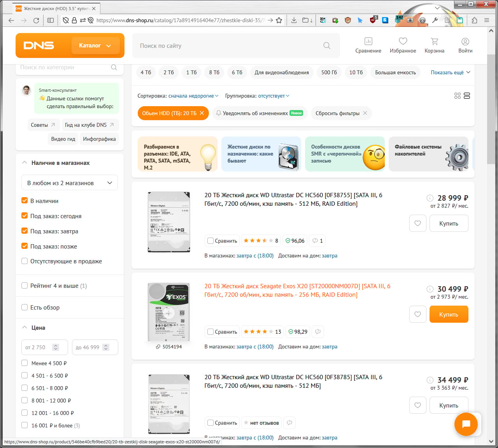Add WD Ultrastar 0F38785 to favorites
This screenshot has height=448, width=498.
point(418,405)
